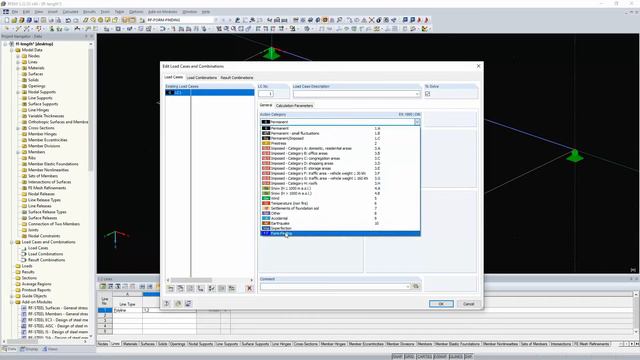Click Cancel in the Edit Load Cases dialog
Viewport: 640px width, 360px height.
(468, 304)
